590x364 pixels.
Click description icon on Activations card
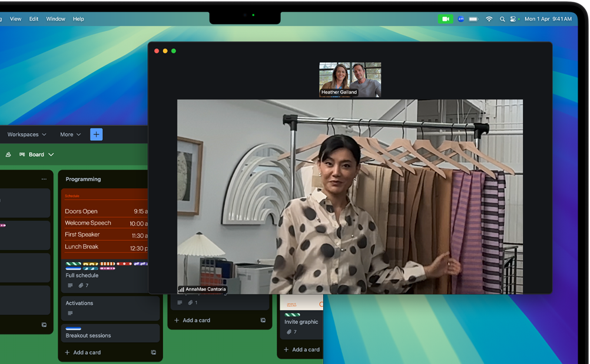pos(70,313)
